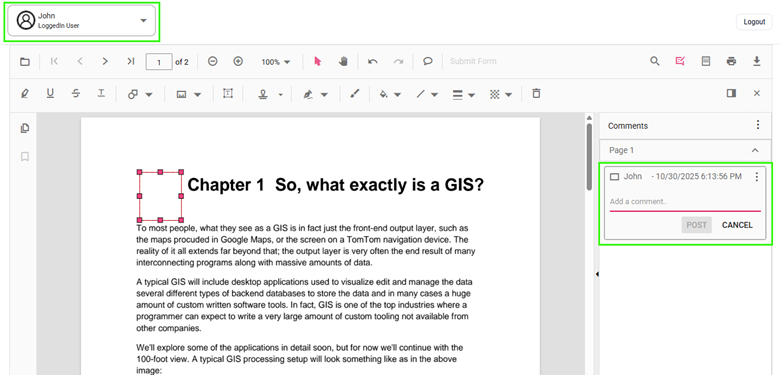This screenshot has height=375, width=780.
Task: Click the "Comments" panel title
Action: [x=628, y=126]
